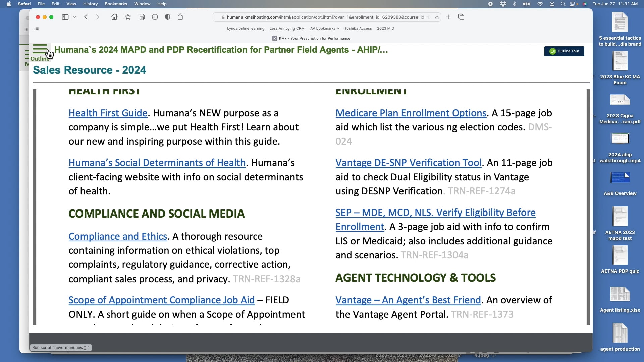Viewport: 644px width, 362px height.
Task: Reload the page with the refresh arrow
Action: pos(437,17)
